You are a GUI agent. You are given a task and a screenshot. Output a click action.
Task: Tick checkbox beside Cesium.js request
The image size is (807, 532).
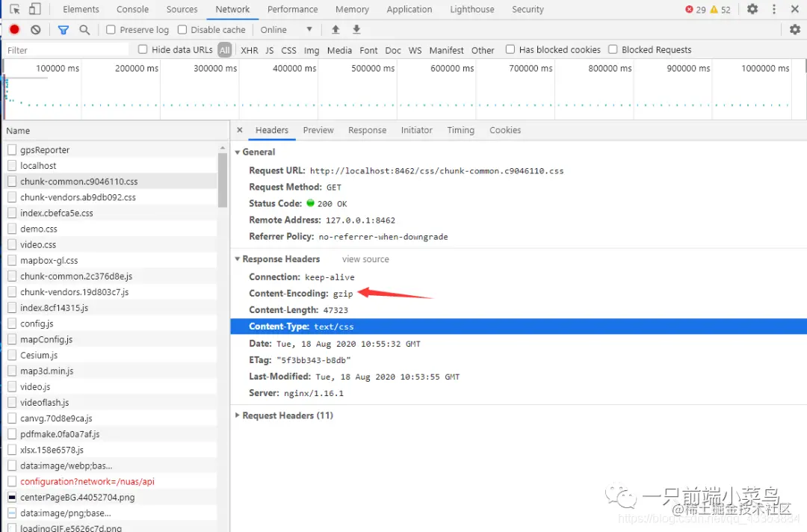(12, 356)
